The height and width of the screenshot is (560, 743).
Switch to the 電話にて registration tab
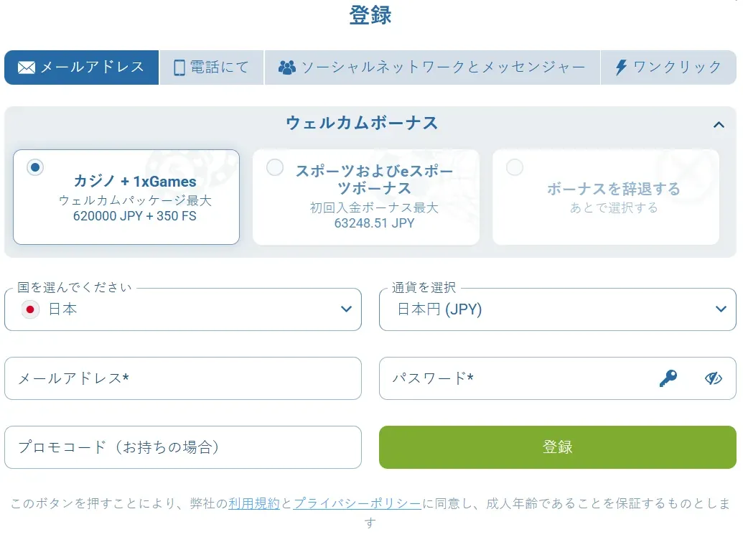[211, 67]
